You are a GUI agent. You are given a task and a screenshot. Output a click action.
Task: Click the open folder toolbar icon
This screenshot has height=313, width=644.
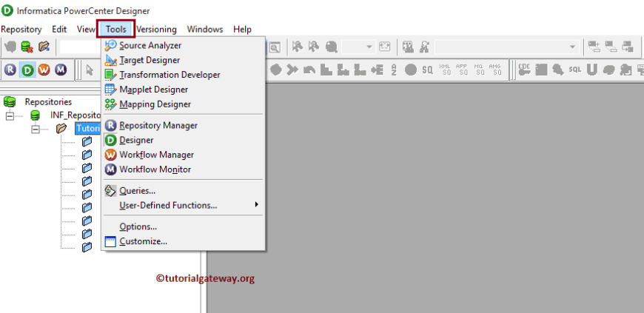(44, 47)
